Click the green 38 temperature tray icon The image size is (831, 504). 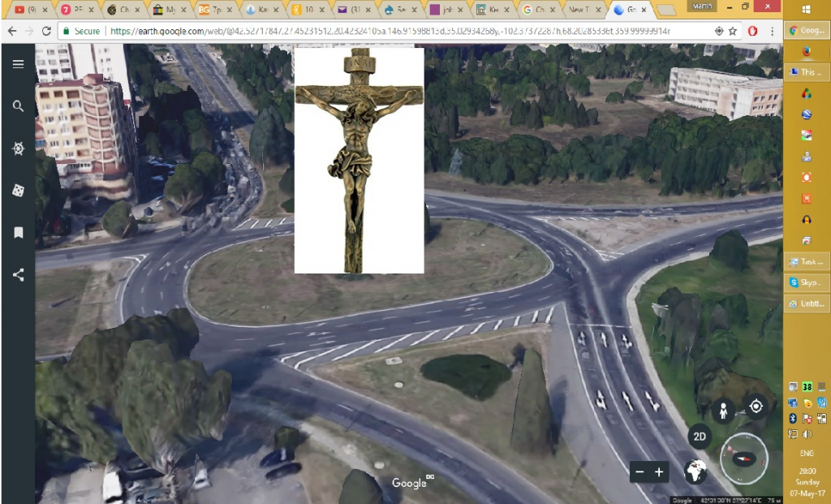(807, 387)
